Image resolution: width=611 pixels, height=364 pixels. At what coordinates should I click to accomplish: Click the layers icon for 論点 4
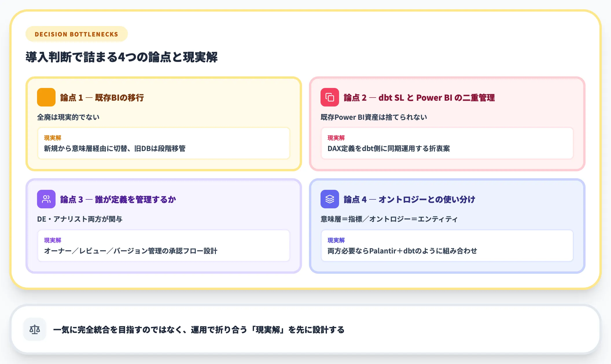pyautogui.click(x=330, y=199)
